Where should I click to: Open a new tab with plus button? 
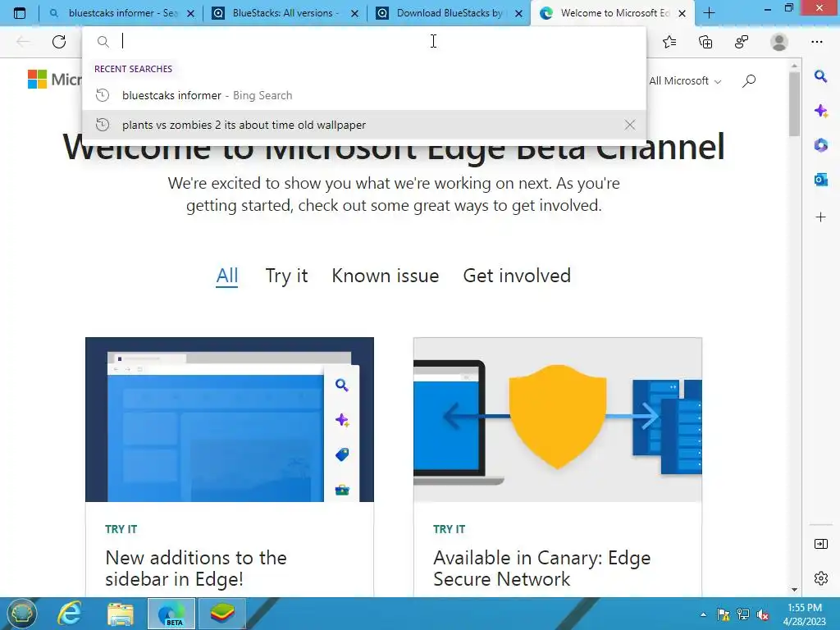coord(710,13)
